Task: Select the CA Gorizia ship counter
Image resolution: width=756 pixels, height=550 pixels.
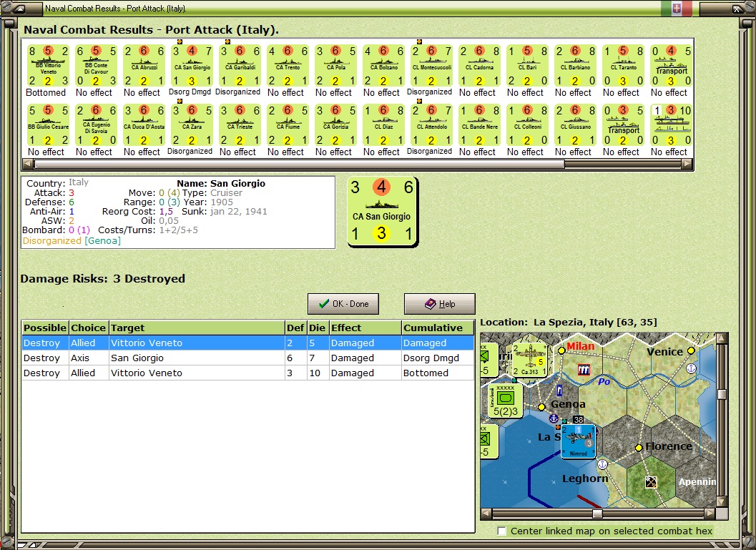Action: click(x=335, y=125)
